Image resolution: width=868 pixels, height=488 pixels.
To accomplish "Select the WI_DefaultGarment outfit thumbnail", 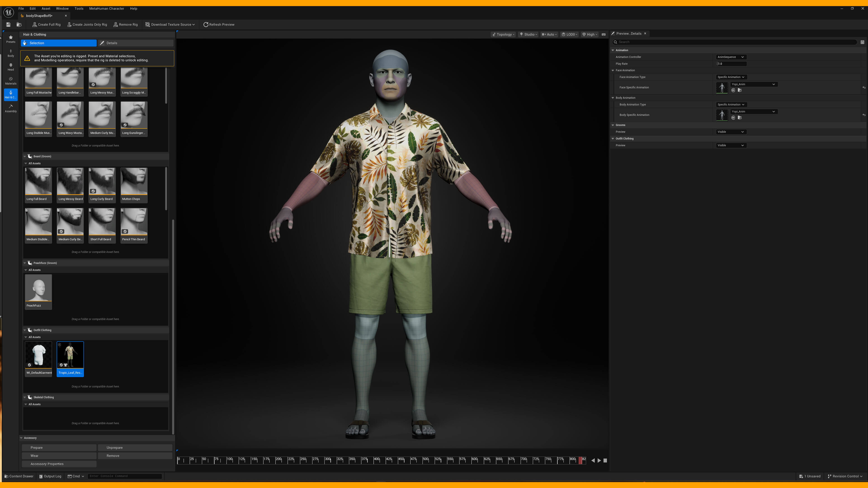I will tap(38, 359).
